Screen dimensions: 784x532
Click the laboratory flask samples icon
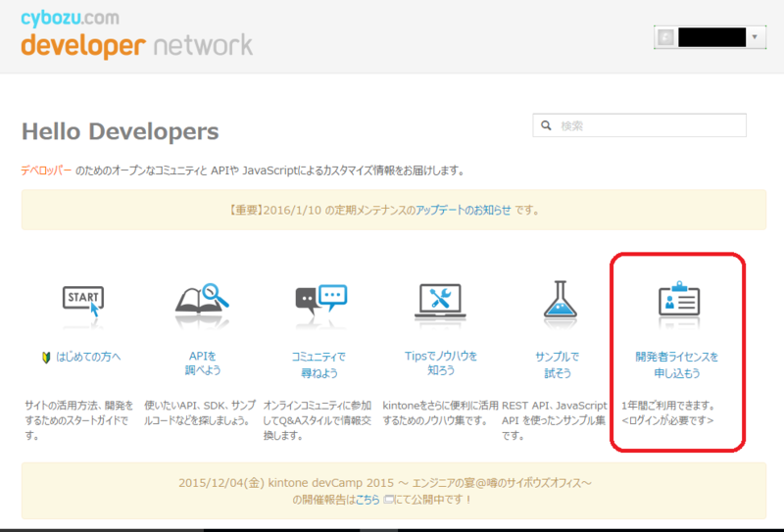coord(560,300)
